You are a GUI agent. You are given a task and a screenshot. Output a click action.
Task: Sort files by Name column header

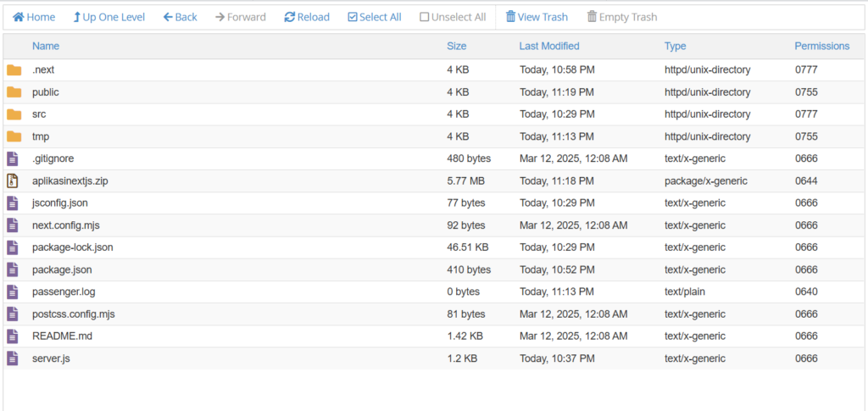[46, 47]
